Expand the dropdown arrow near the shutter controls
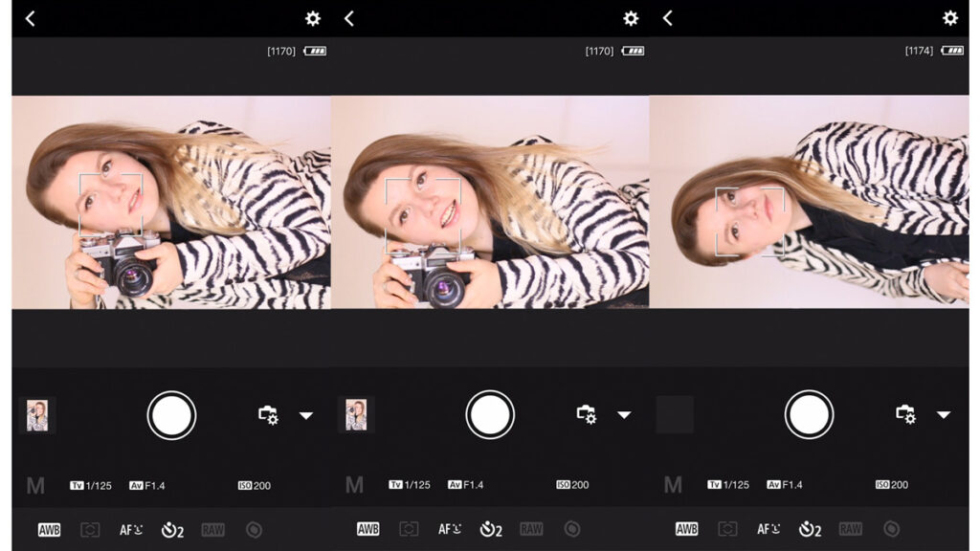The width and height of the screenshot is (980, 551). coord(306,415)
